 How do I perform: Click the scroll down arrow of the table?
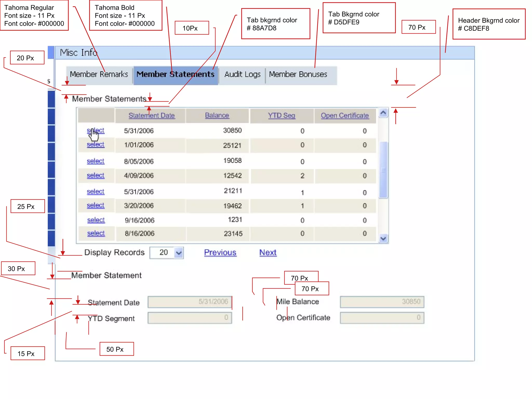[383, 238]
